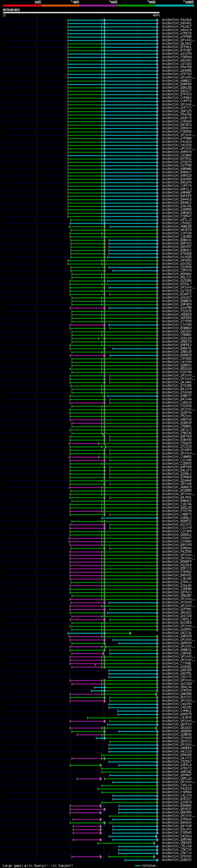Viewport: 197px width, 868px height.
Task: Open the UniRef100_A9X4K1 hit
Action: coord(177,23)
